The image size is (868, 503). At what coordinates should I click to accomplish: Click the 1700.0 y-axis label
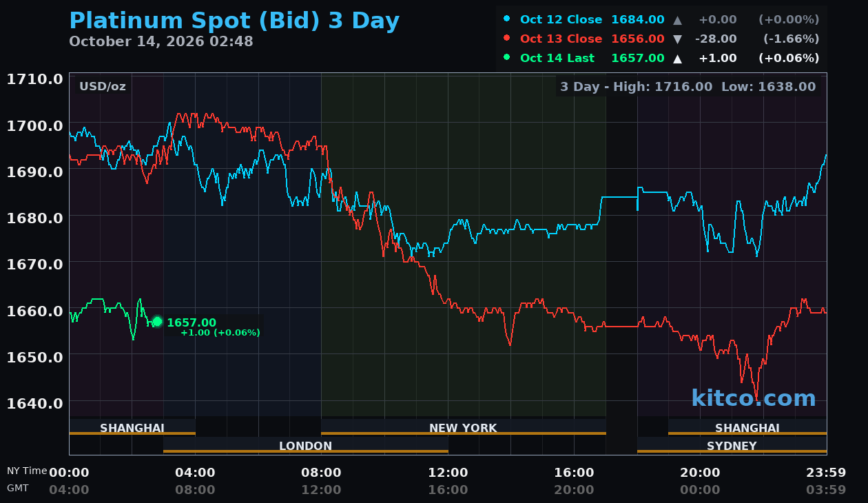(x=35, y=125)
